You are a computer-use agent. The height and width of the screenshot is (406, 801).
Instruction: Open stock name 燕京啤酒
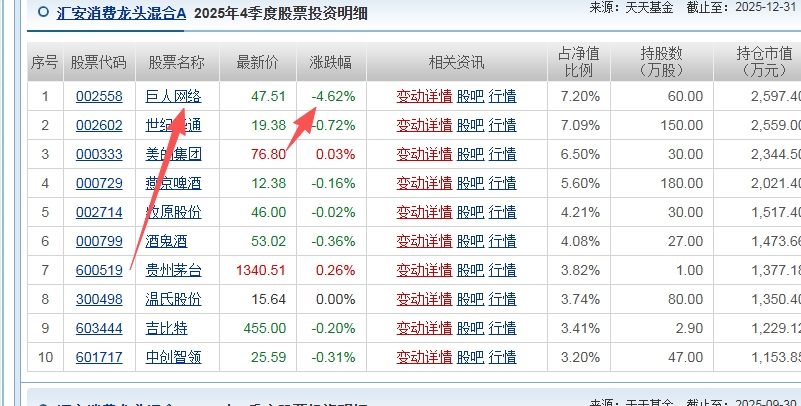coord(174,183)
